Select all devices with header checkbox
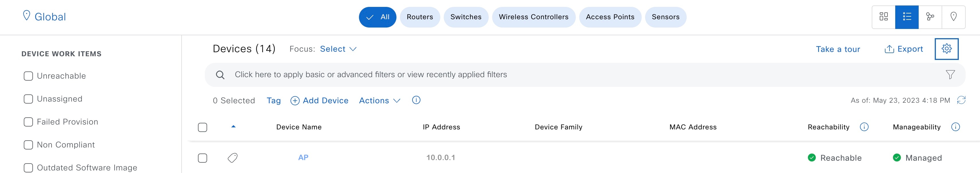Viewport: 980px width, 173px height. 203,127
